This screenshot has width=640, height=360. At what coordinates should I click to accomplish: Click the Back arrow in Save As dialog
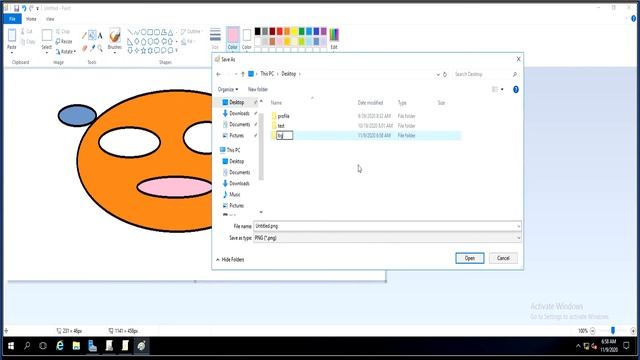click(219, 74)
